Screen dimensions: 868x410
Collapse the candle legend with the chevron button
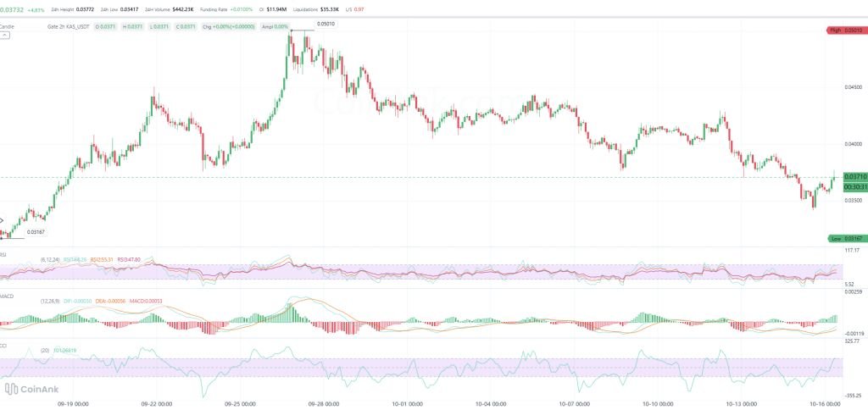pos(4,35)
